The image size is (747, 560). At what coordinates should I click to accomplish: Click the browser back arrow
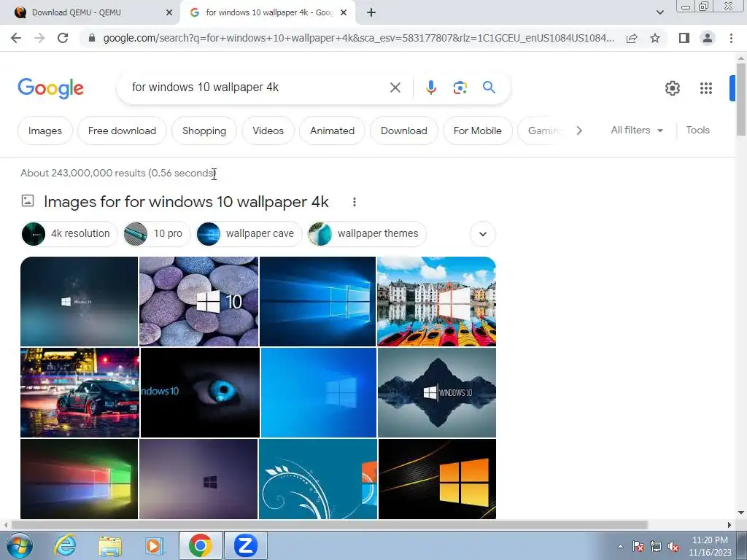pyautogui.click(x=16, y=38)
